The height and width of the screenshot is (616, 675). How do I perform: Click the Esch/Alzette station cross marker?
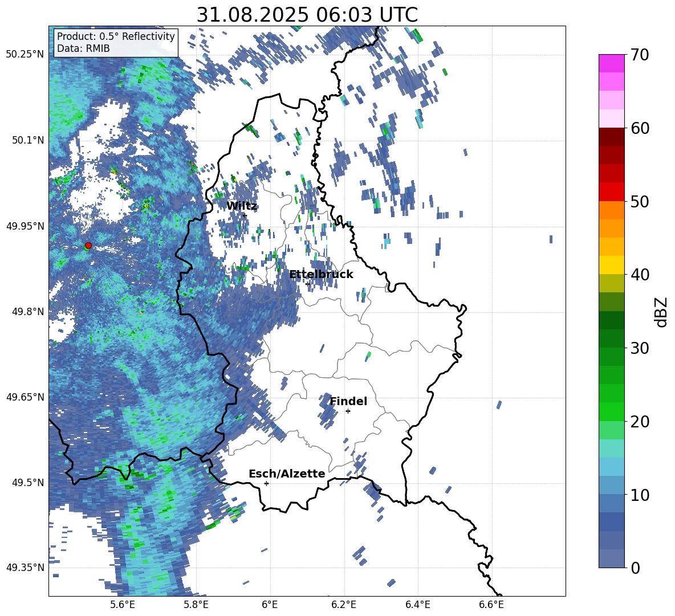pos(266,483)
